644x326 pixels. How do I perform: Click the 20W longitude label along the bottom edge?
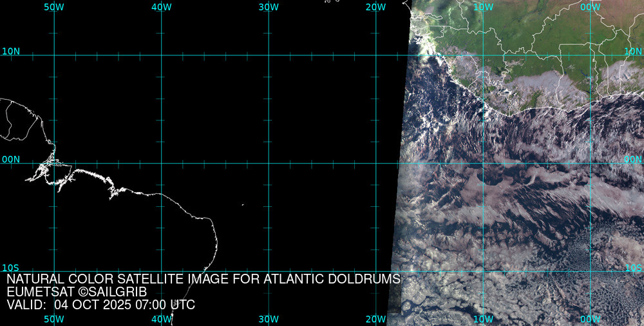375,319
